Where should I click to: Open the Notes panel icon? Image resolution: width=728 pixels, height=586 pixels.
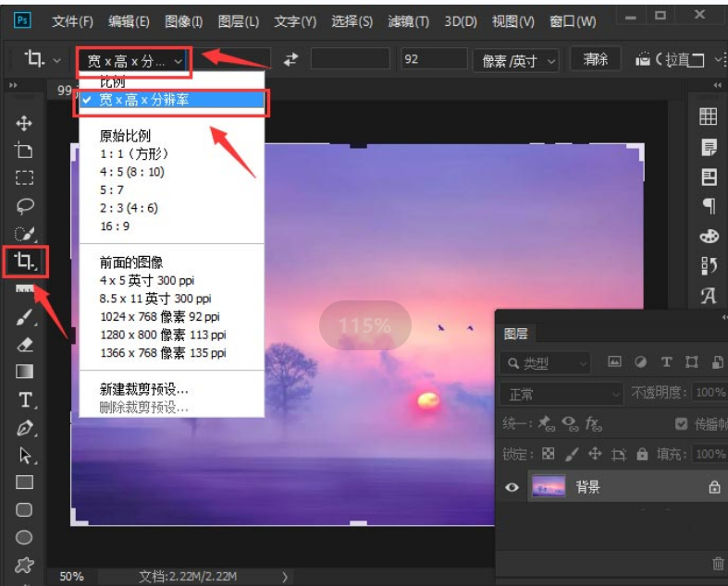point(709,148)
